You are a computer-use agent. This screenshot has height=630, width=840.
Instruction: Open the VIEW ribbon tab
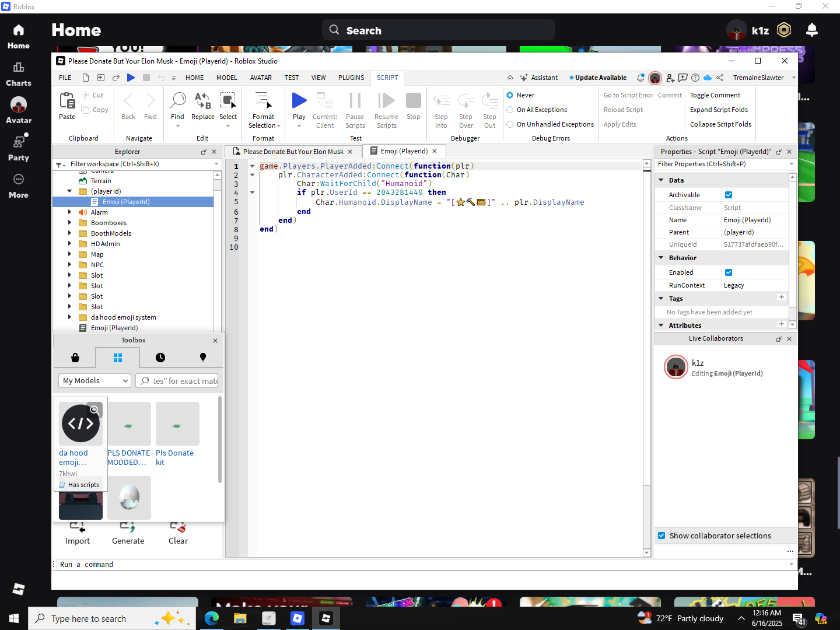(318, 78)
